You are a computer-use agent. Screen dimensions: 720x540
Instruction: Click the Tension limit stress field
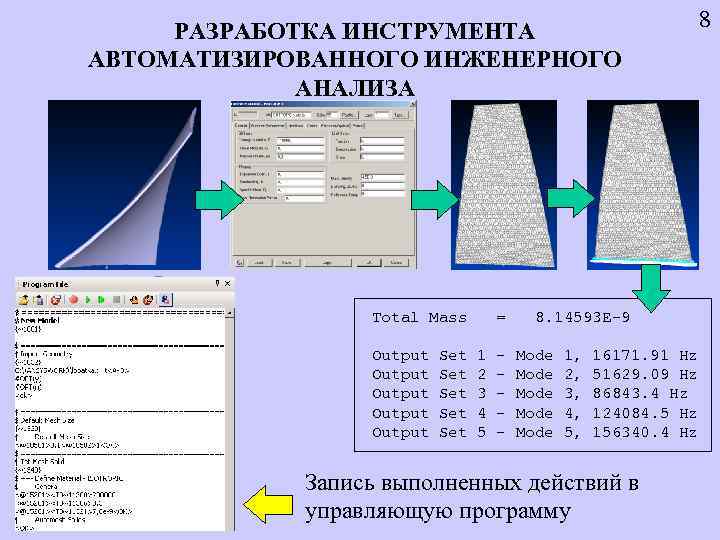pos(382,141)
